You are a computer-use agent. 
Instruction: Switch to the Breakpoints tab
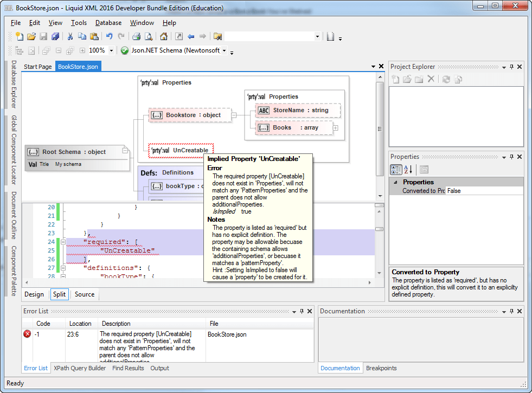tap(381, 368)
